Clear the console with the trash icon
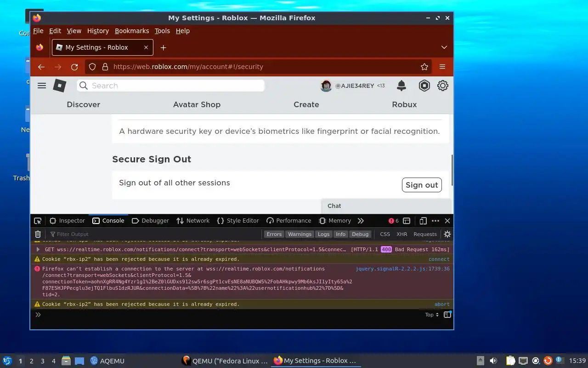 click(38, 234)
